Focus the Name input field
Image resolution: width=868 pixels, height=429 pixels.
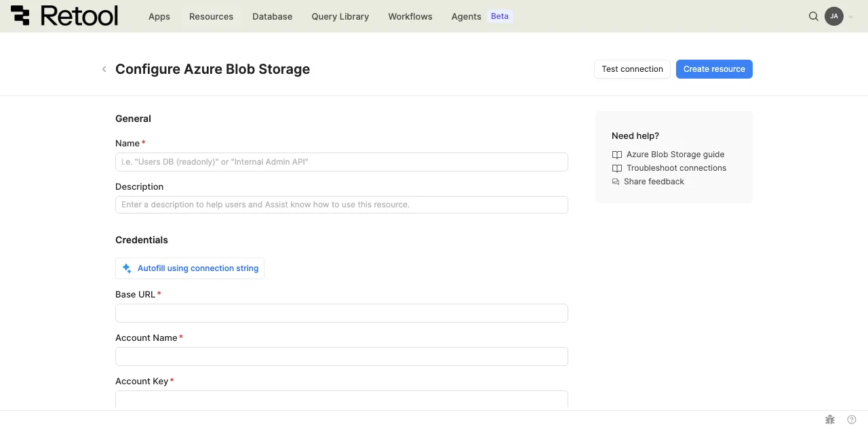[x=341, y=162]
